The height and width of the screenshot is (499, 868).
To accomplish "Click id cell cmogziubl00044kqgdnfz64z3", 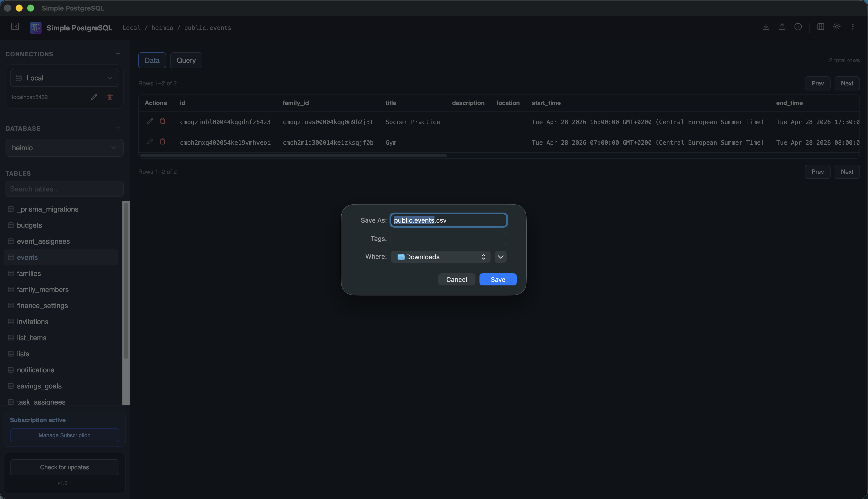I will (x=225, y=122).
